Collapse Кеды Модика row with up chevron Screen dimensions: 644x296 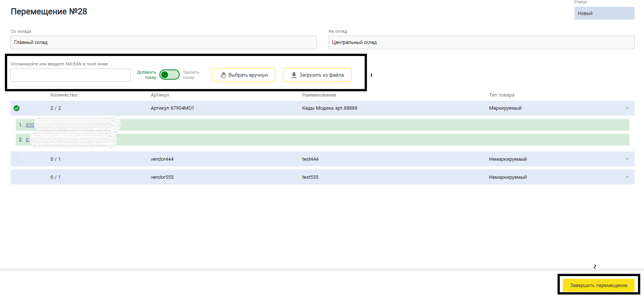(x=627, y=108)
